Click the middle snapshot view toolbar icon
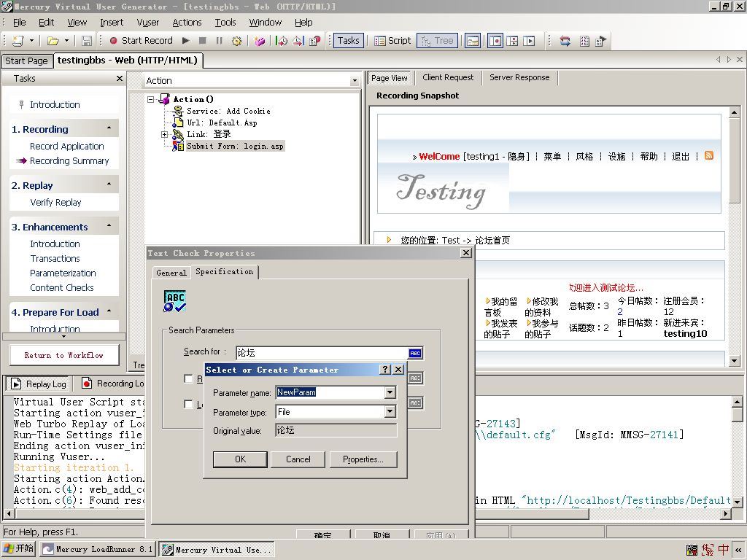The height and width of the screenshot is (560, 747). [x=512, y=41]
